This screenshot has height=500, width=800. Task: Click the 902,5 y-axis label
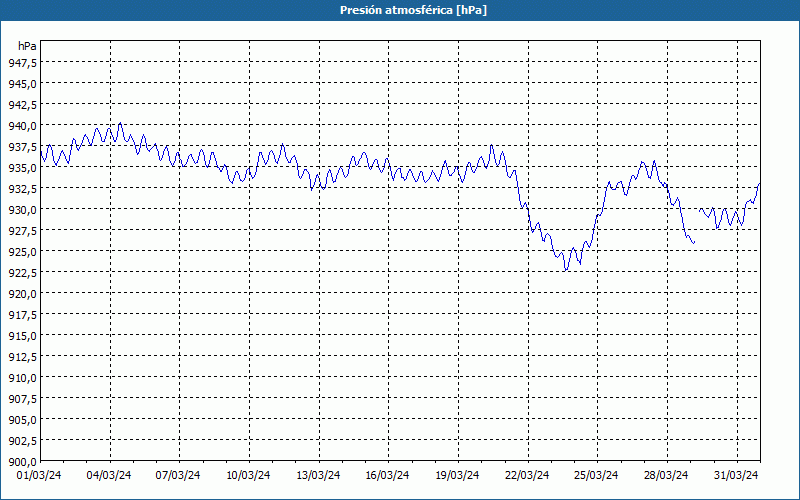point(22,441)
